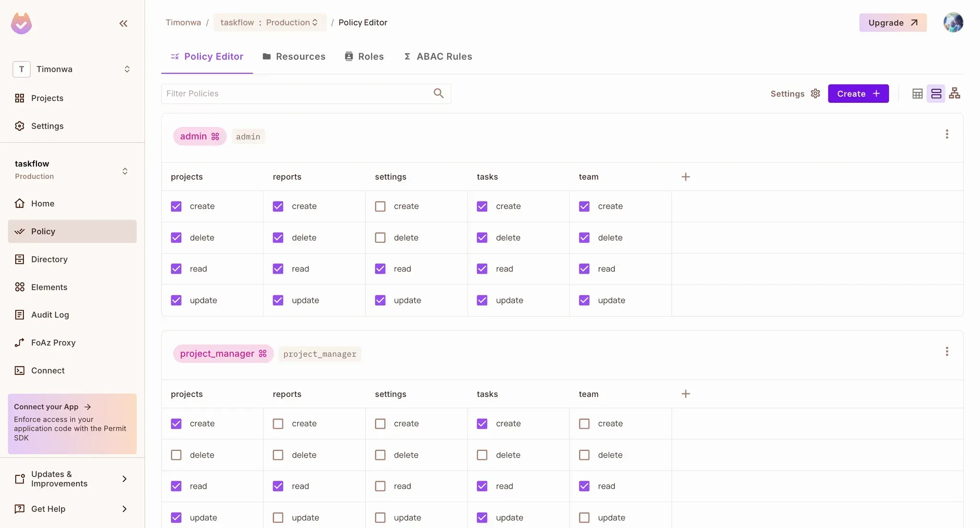The image size is (980, 528).
Task: Uncheck admin projects delete permission
Action: point(176,238)
